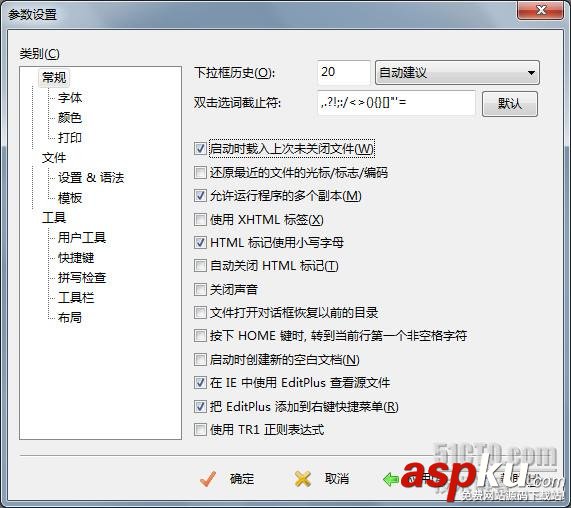Uncheck 把 EditPlus 添加到右键快捷菜单
The height and width of the screenshot is (508, 571).
pos(200,406)
